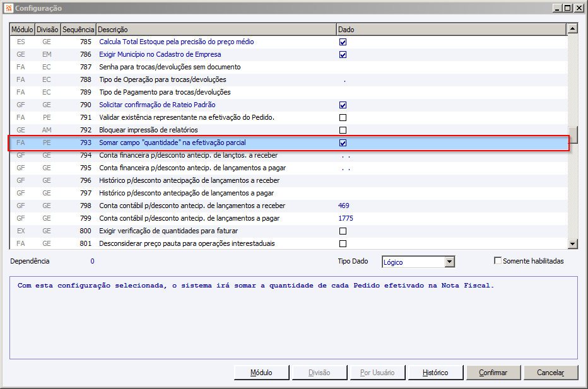This screenshot has width=588, height=389.
Task: Click the Descrição column header
Action: (216, 29)
